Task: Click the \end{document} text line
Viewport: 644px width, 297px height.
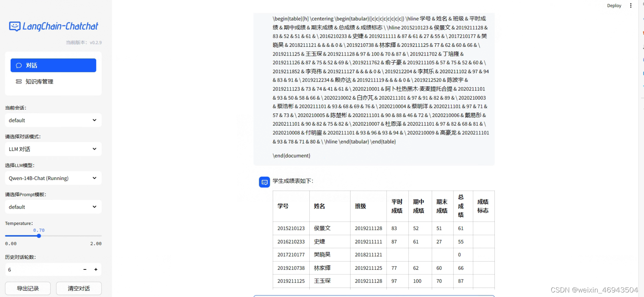Action: pyautogui.click(x=292, y=155)
